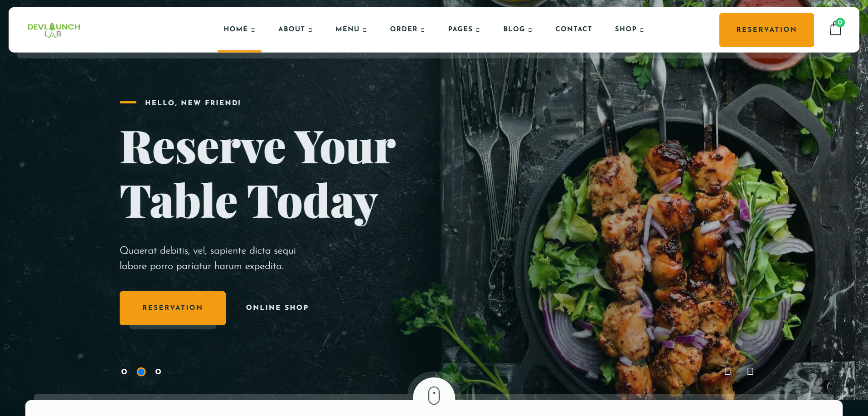Click the mouse scroll-down icon

pos(434,395)
